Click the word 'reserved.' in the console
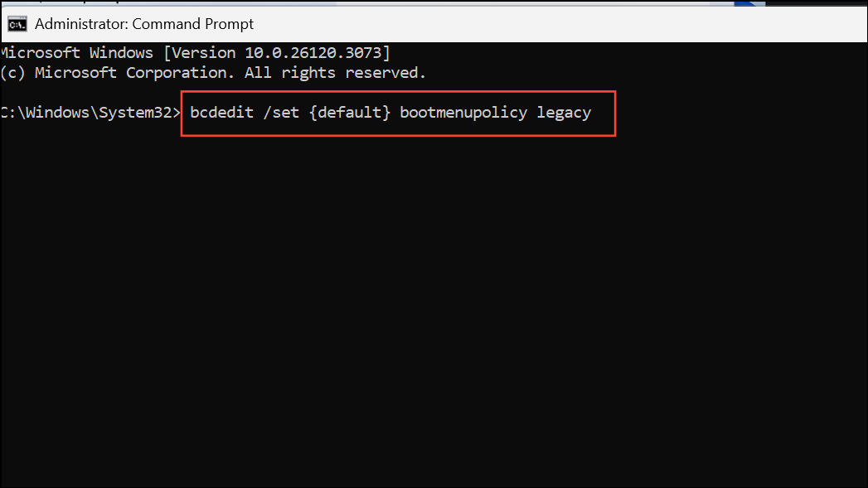 (386, 73)
